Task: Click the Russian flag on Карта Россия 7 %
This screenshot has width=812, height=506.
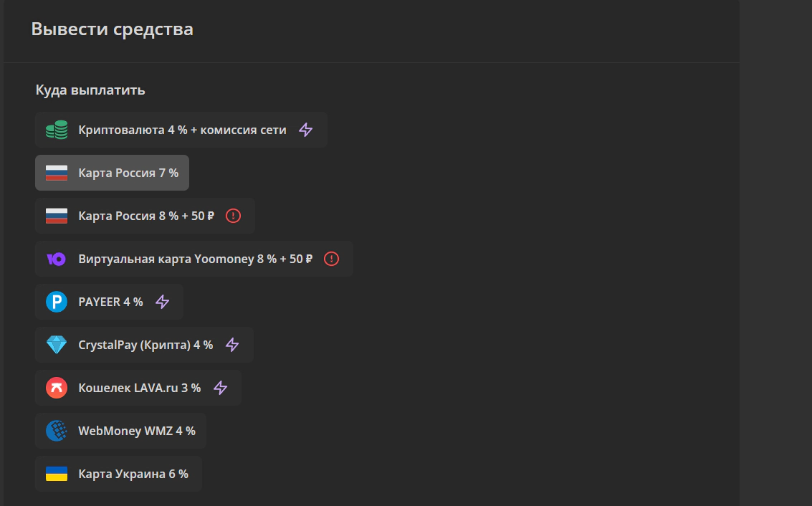Action: click(56, 173)
